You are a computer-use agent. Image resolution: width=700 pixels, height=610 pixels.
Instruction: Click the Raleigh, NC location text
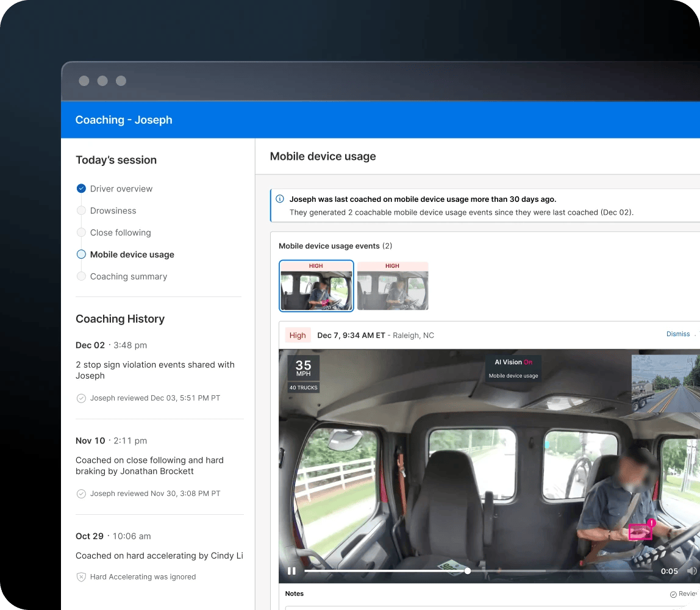pos(413,335)
